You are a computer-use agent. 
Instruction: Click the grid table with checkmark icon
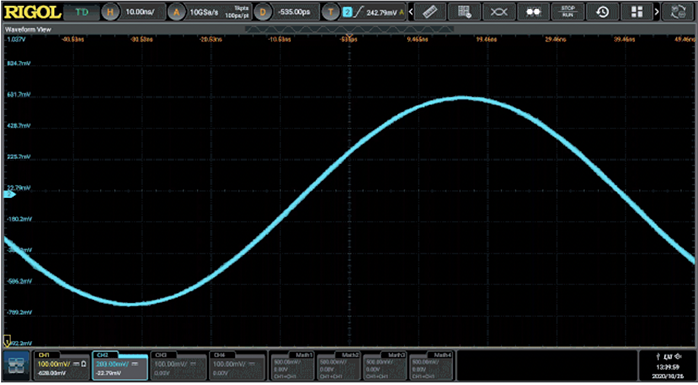(x=464, y=12)
